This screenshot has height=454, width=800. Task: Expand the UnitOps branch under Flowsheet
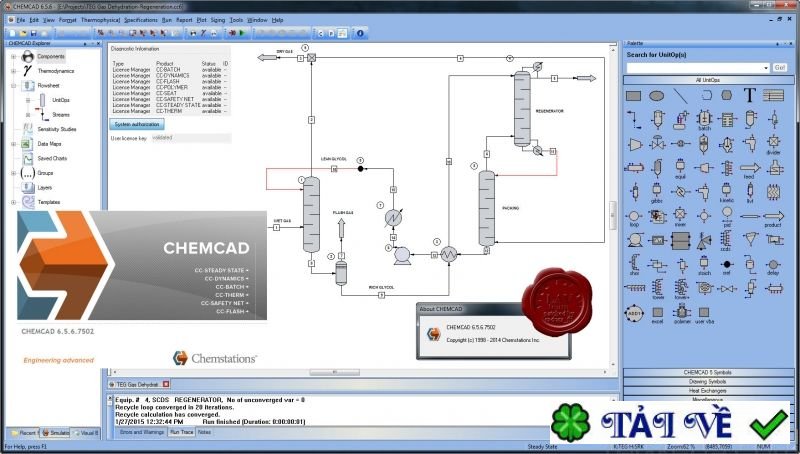pos(28,100)
